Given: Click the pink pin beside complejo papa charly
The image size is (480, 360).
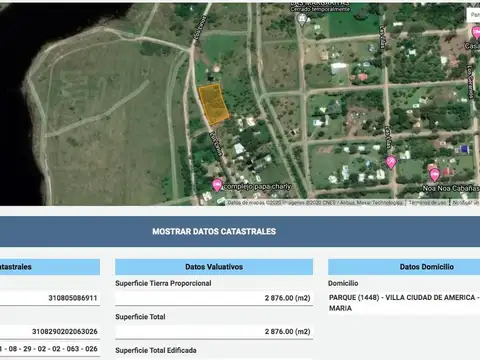Looking at the screenshot, I should (x=217, y=185).
